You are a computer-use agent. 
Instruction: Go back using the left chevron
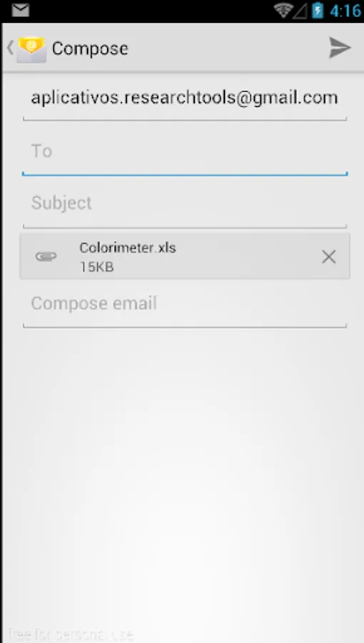tap(10, 48)
